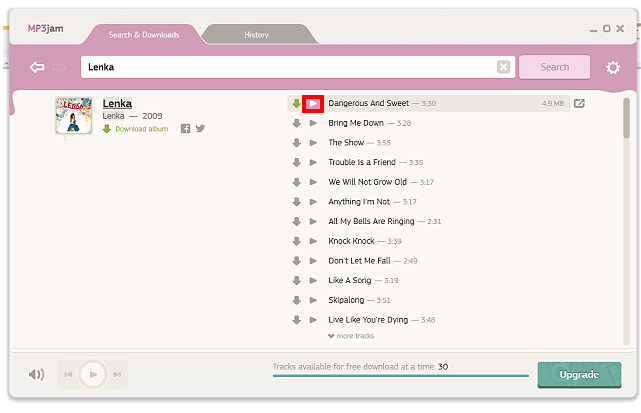641x413 pixels.
Task: Download the track The Show
Action: tap(296, 143)
